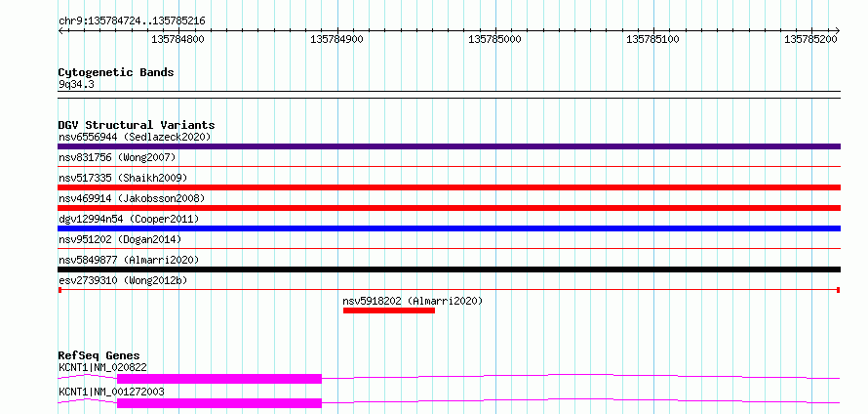Click the magenta exon of KCNT1|NM_001272003
This screenshot has width=868, height=414.
pyautogui.click(x=219, y=403)
